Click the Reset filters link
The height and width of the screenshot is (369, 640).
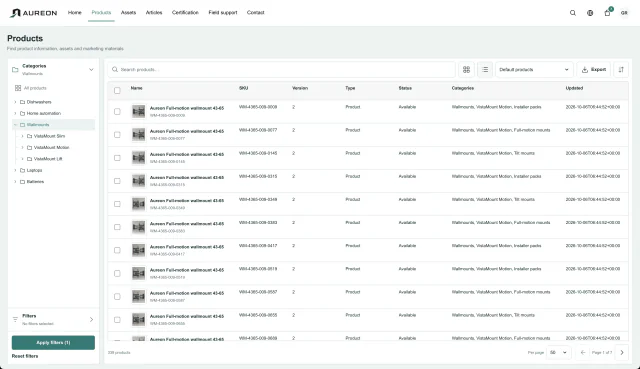25,356
